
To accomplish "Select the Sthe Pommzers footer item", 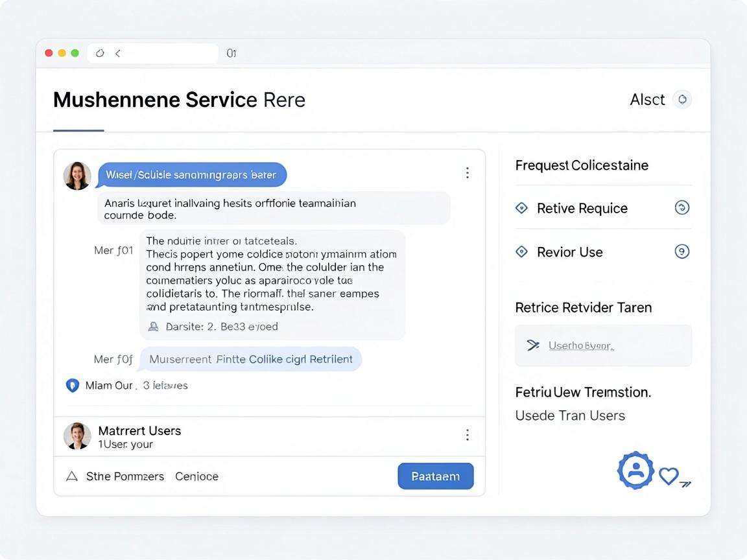I will point(124,476).
